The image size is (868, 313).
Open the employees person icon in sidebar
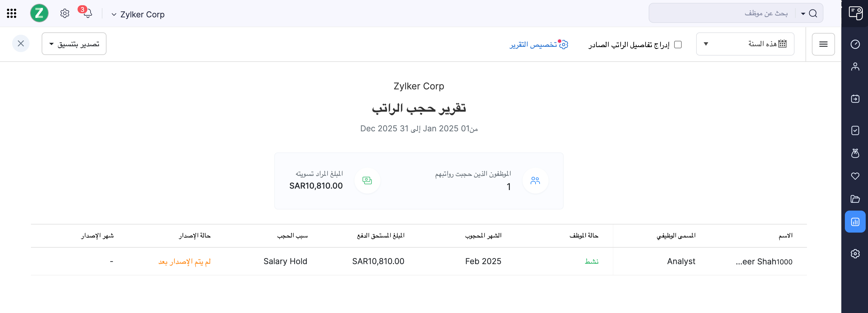click(x=855, y=66)
